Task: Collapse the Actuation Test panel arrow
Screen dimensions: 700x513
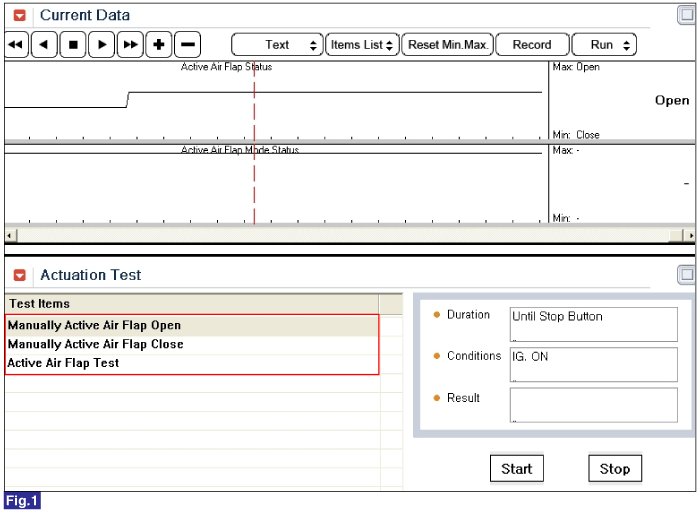Action: coord(19,275)
